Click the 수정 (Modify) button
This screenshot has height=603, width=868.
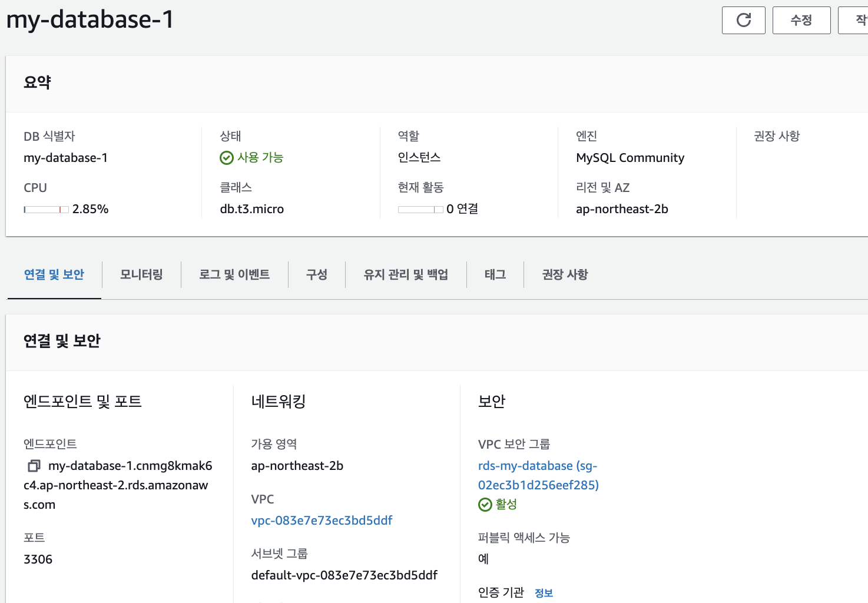(x=801, y=21)
